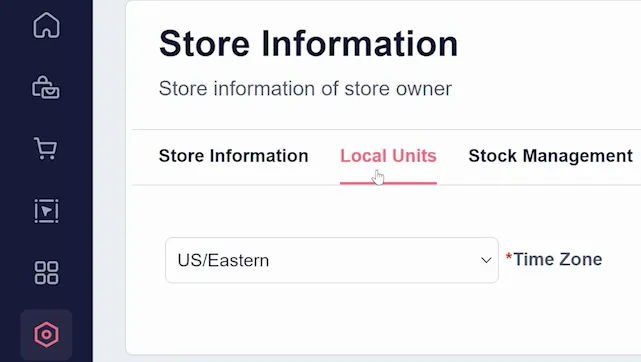Click the red required asterisk beside Time Zone
The height and width of the screenshot is (362, 641).
(x=509, y=257)
